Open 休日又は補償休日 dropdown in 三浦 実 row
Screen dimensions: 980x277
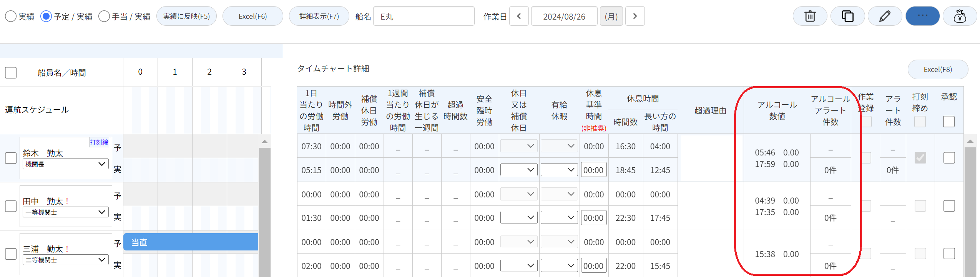(519, 265)
